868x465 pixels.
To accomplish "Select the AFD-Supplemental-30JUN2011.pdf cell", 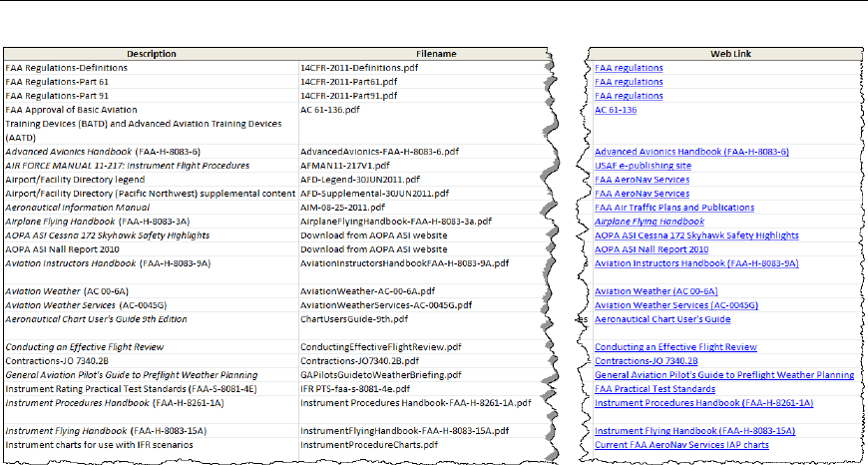I will coord(374,194).
